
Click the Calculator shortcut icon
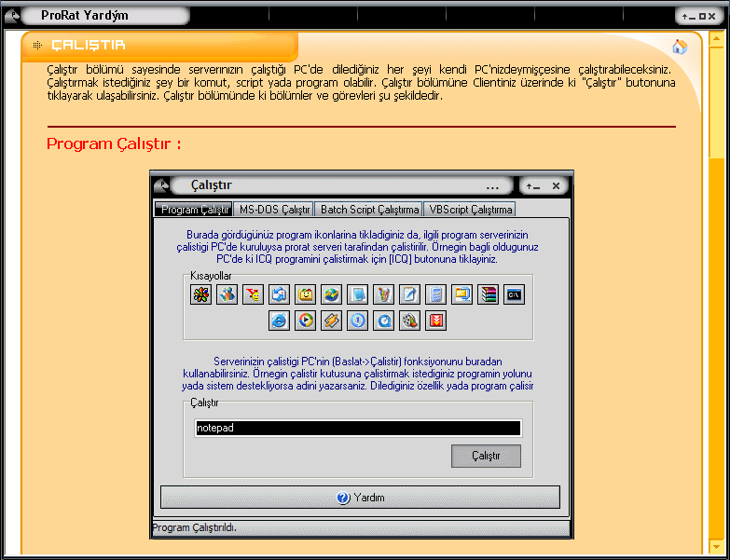[x=435, y=295]
